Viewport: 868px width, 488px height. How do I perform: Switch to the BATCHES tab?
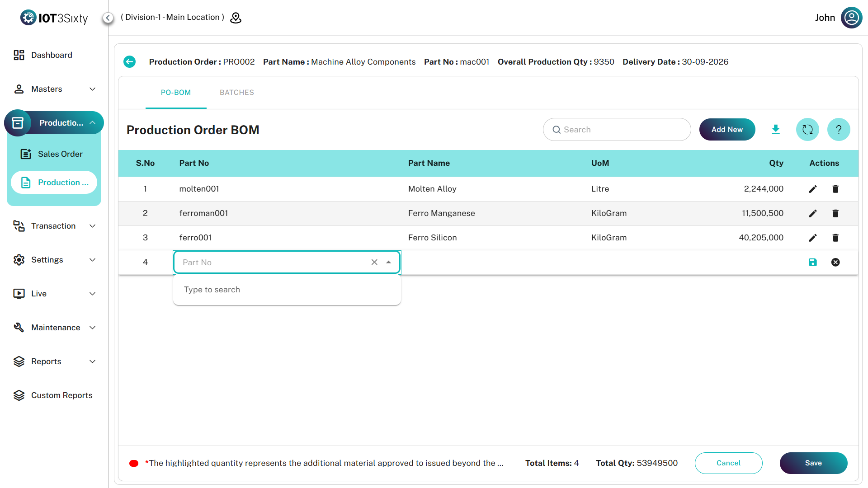pos(237,93)
